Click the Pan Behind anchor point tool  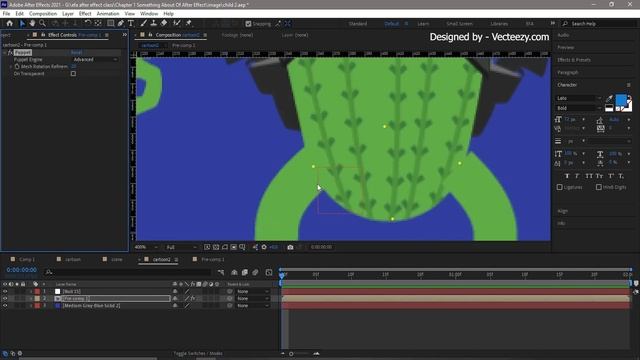tap(98, 23)
